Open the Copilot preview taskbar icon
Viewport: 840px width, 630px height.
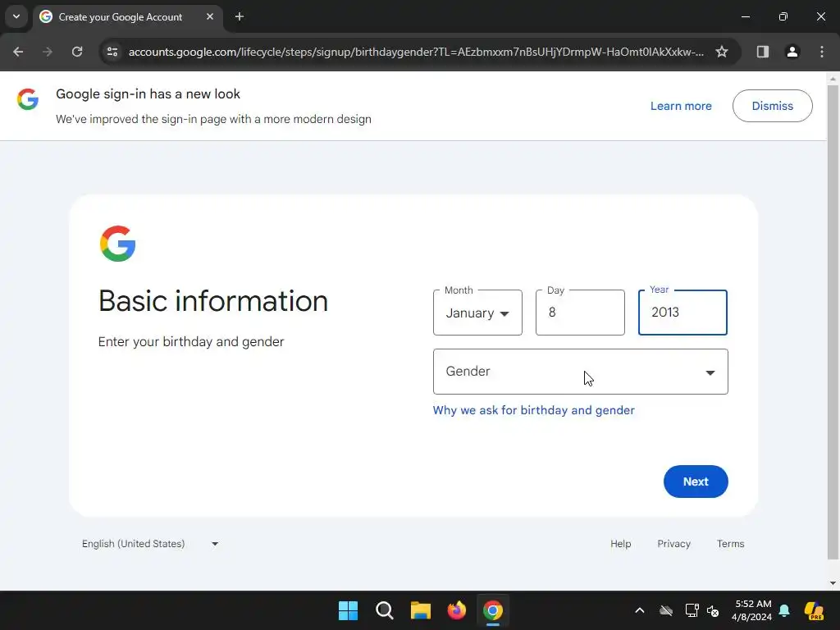click(814, 610)
